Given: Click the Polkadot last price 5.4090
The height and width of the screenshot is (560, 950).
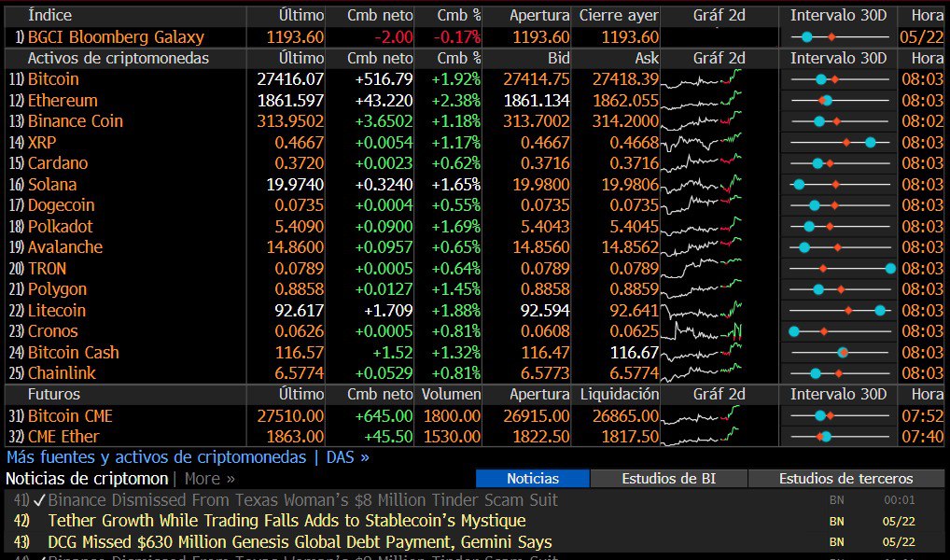Looking at the screenshot, I should point(300,227).
